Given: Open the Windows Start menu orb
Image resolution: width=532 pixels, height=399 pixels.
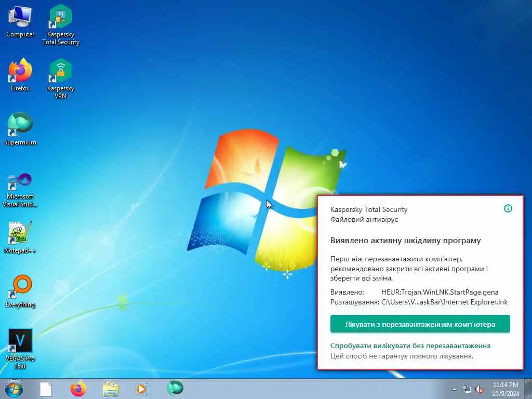Looking at the screenshot, I should (x=14, y=389).
